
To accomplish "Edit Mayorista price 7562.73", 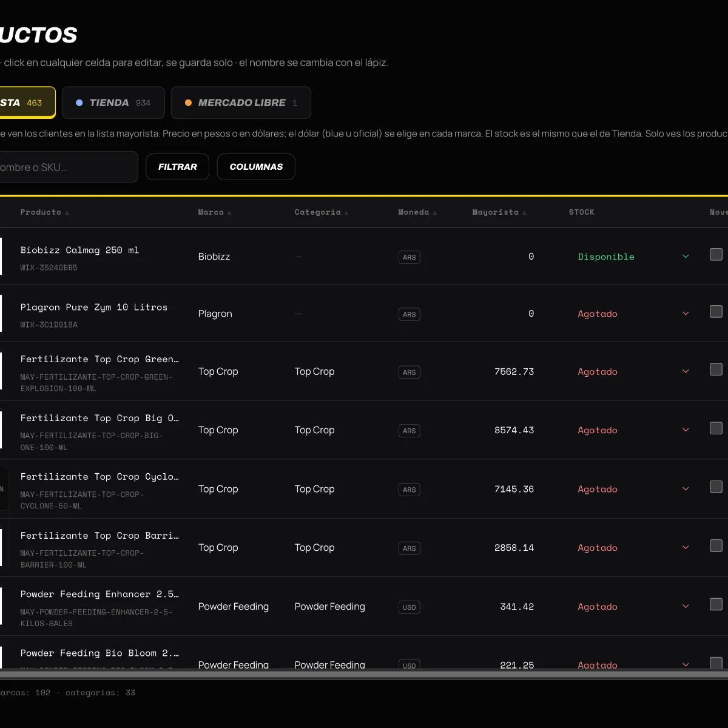I will click(x=514, y=372).
